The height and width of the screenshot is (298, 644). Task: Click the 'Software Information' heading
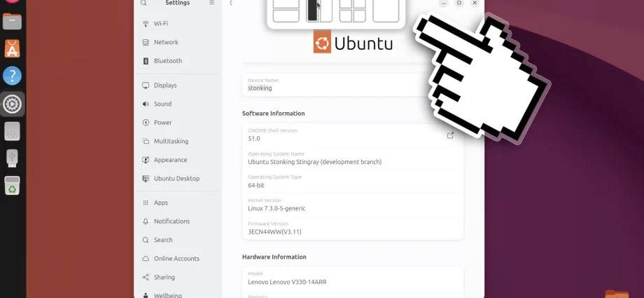274,113
